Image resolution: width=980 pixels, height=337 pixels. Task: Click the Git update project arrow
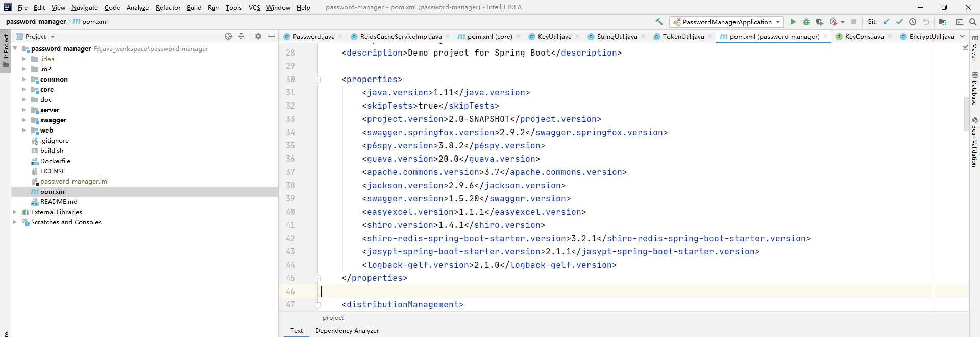coord(886,22)
